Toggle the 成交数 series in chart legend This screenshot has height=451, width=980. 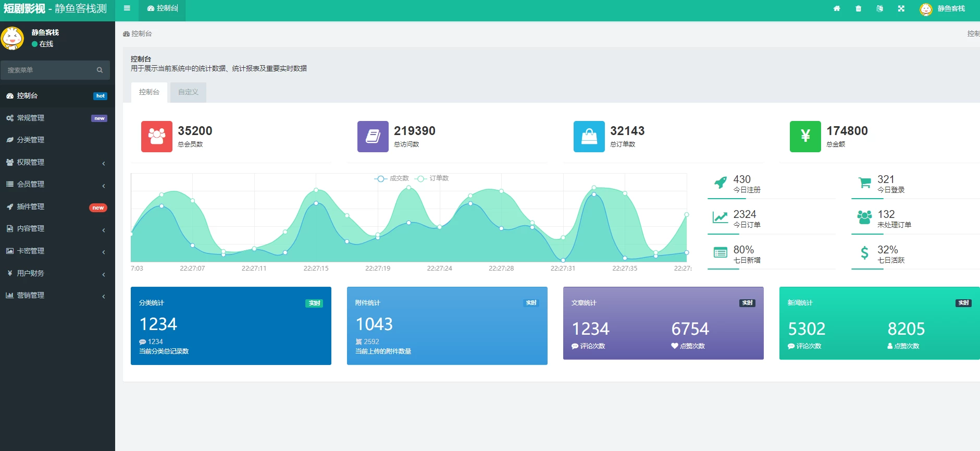pyautogui.click(x=392, y=178)
